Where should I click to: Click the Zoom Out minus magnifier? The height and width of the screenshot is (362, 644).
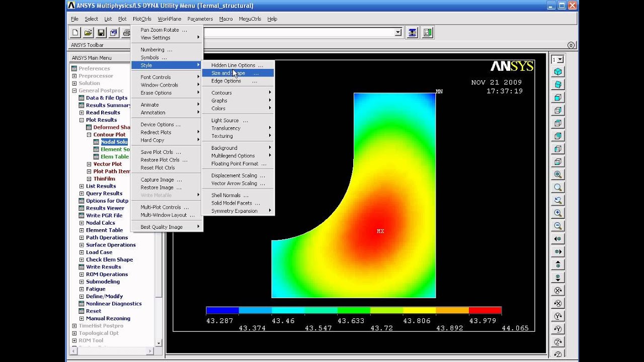click(558, 226)
